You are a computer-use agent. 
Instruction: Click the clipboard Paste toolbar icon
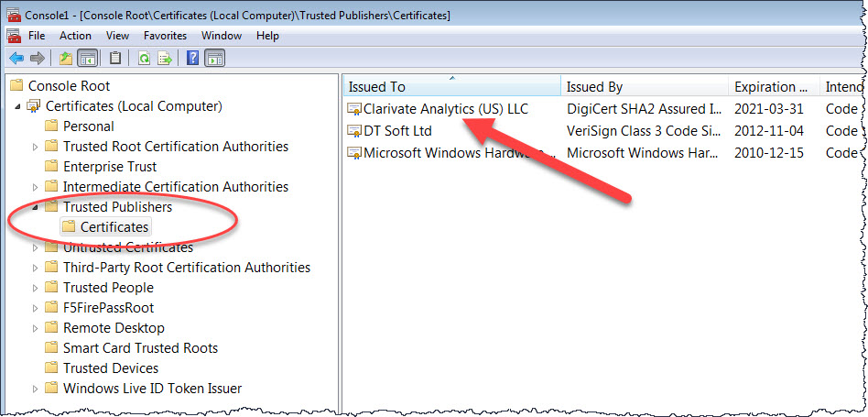(x=115, y=58)
